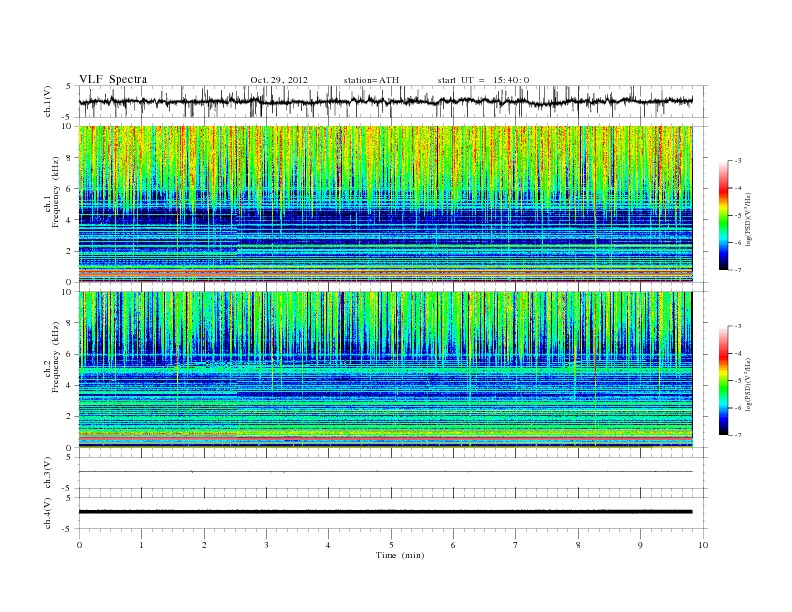Click the ch.2 spectrogram color bar
Image resolution: width=792 pixels, height=612 pixels.
(x=723, y=381)
